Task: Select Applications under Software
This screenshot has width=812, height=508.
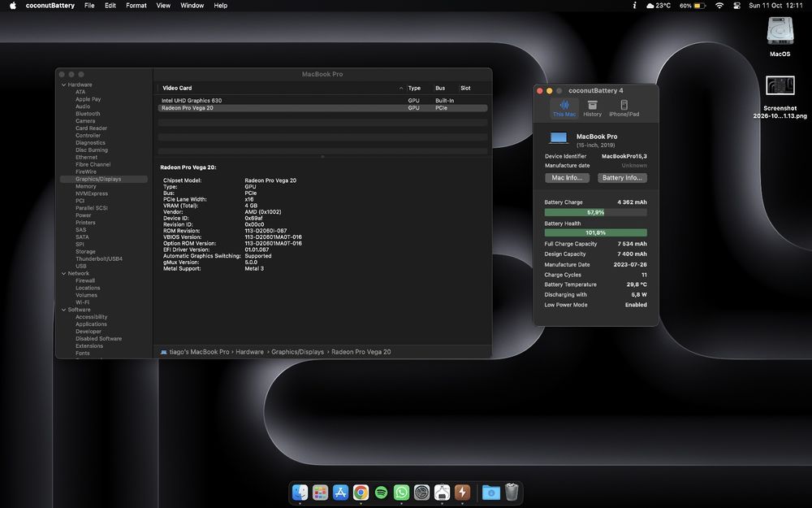Action: point(91,324)
